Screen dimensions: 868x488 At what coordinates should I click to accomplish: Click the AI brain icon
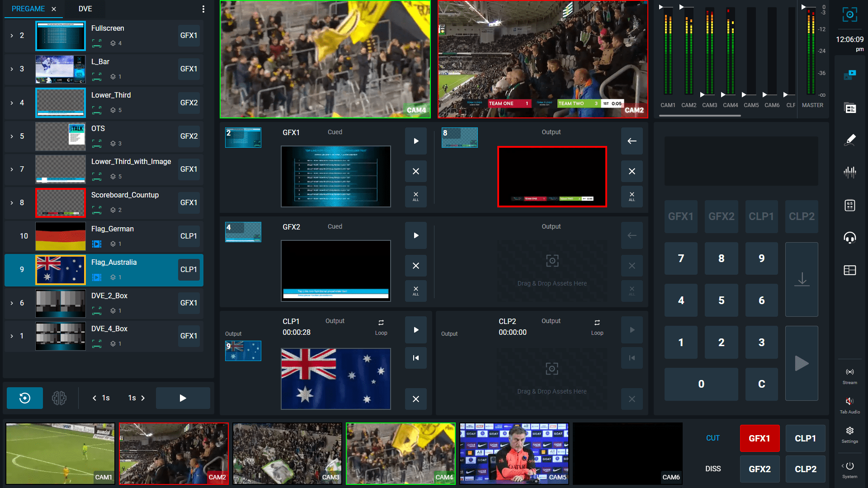click(59, 398)
